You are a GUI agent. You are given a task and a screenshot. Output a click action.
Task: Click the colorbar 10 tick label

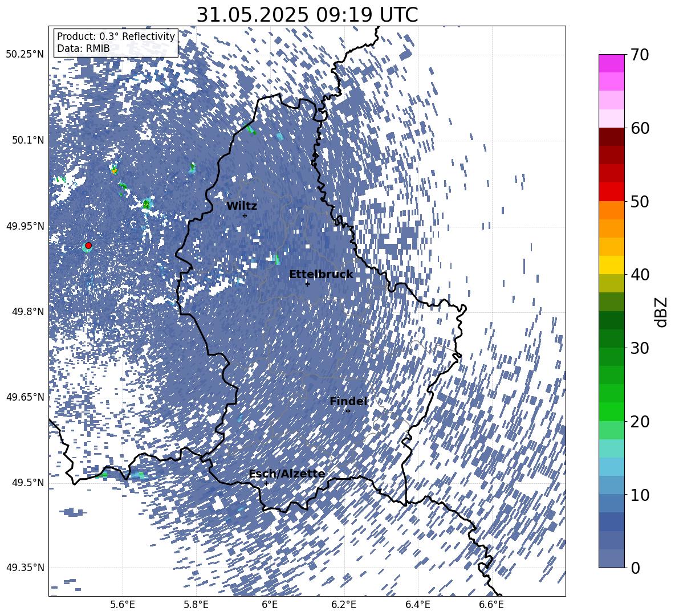[x=640, y=495]
